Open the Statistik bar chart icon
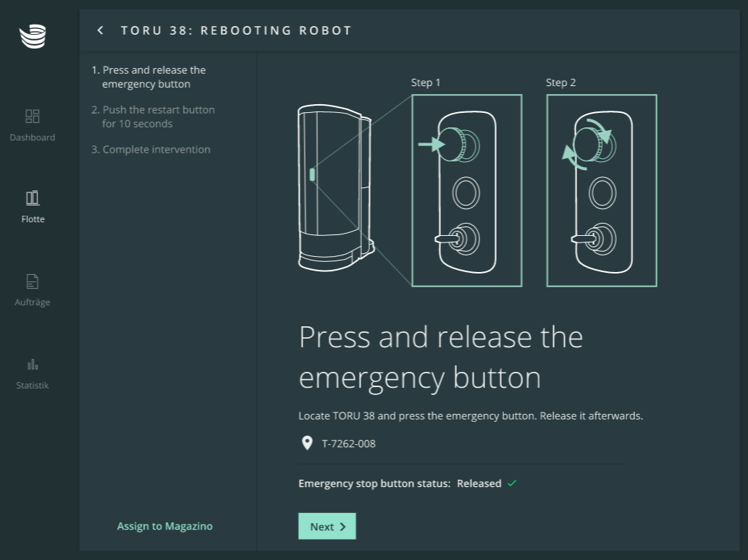This screenshot has height=560, width=748. pyautogui.click(x=33, y=365)
